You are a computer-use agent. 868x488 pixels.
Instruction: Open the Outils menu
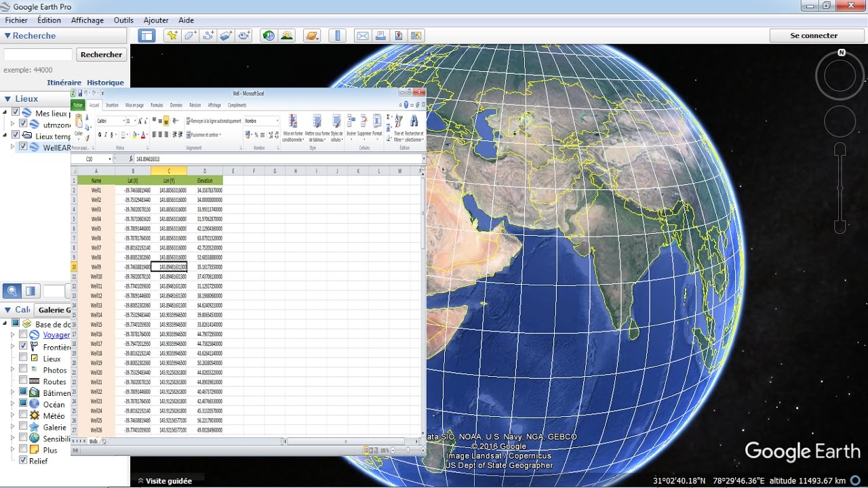pos(123,20)
